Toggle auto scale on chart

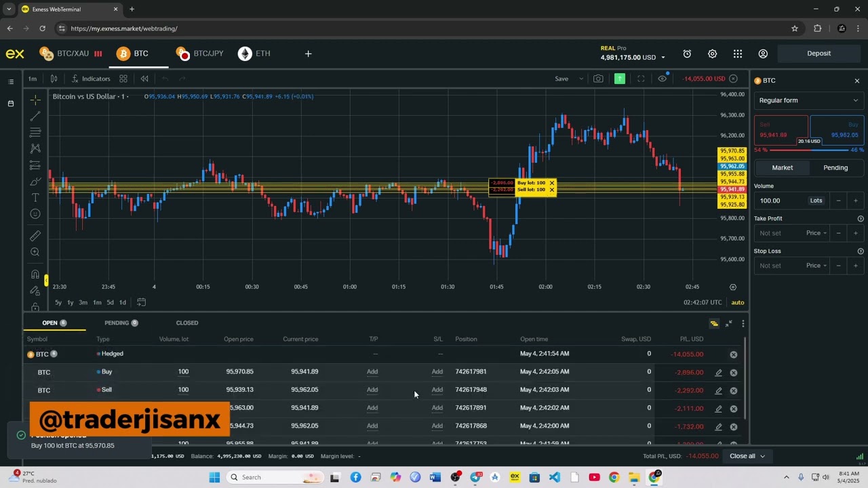(x=738, y=302)
